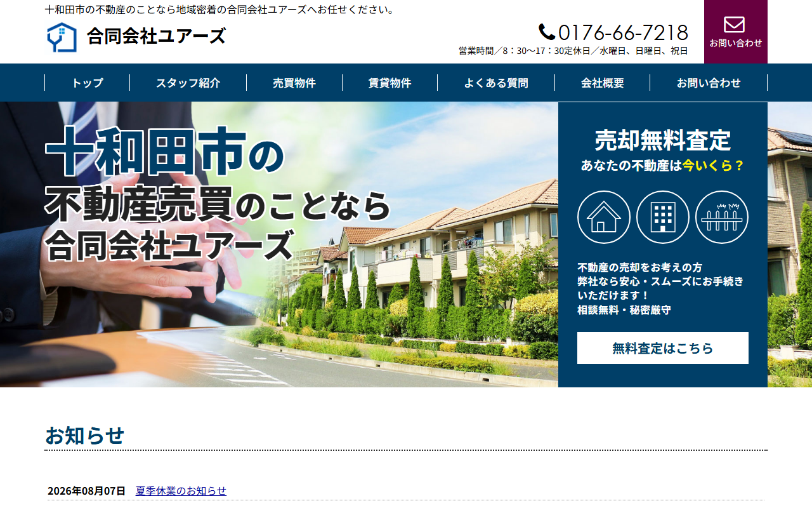Click the business hours text
The image size is (812, 508).
click(x=573, y=51)
